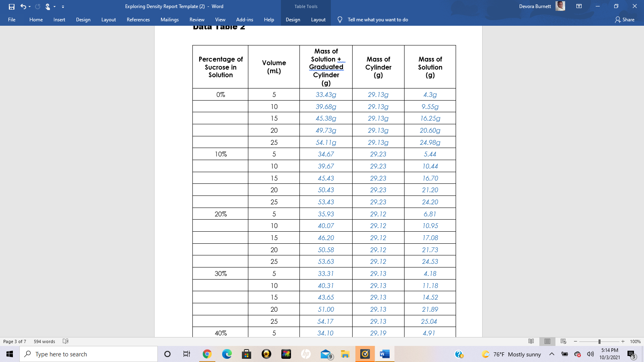Viewport: 644px width, 362px height.
Task: Click the zoom in plus button
Action: click(x=623, y=341)
